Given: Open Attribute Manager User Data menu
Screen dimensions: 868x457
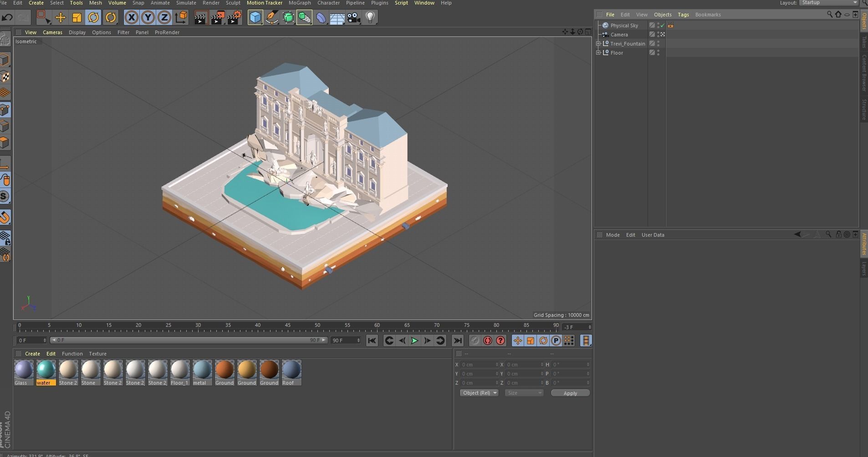Looking at the screenshot, I should click(653, 235).
